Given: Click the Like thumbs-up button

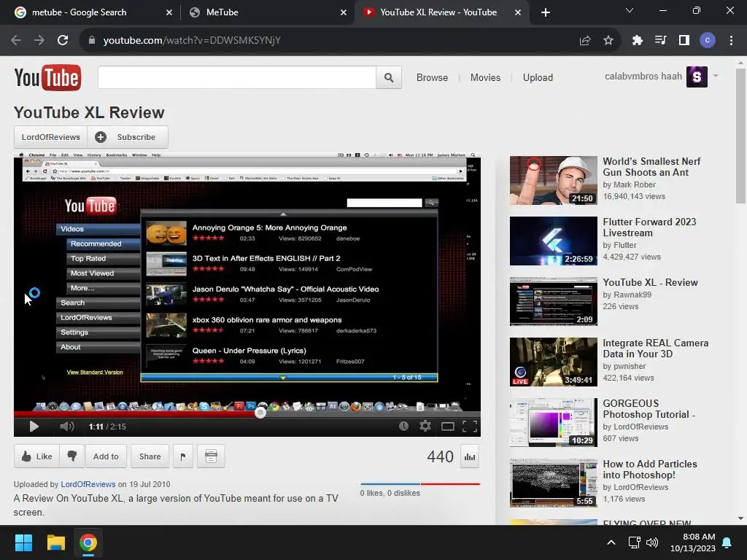Looking at the screenshot, I should point(36,456).
